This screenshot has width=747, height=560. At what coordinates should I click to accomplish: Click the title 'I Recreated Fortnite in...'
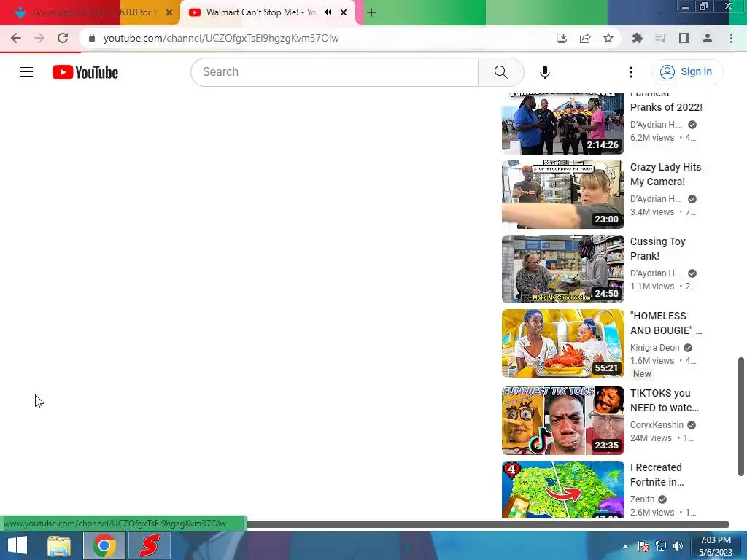coord(657,475)
